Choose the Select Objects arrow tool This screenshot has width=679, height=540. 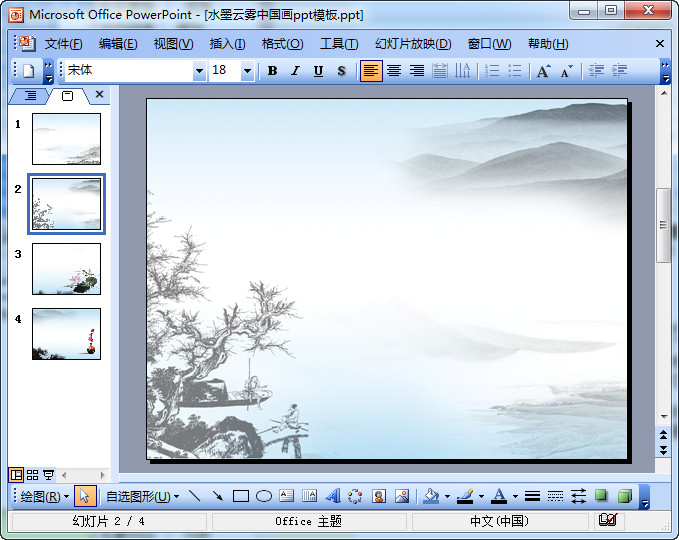[x=85, y=496]
